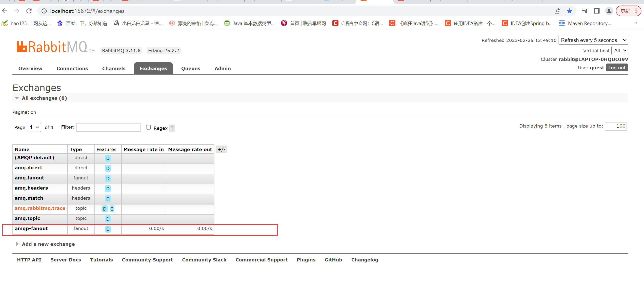Switch to the Queues tab
The height and width of the screenshot is (307, 644).
click(x=191, y=68)
